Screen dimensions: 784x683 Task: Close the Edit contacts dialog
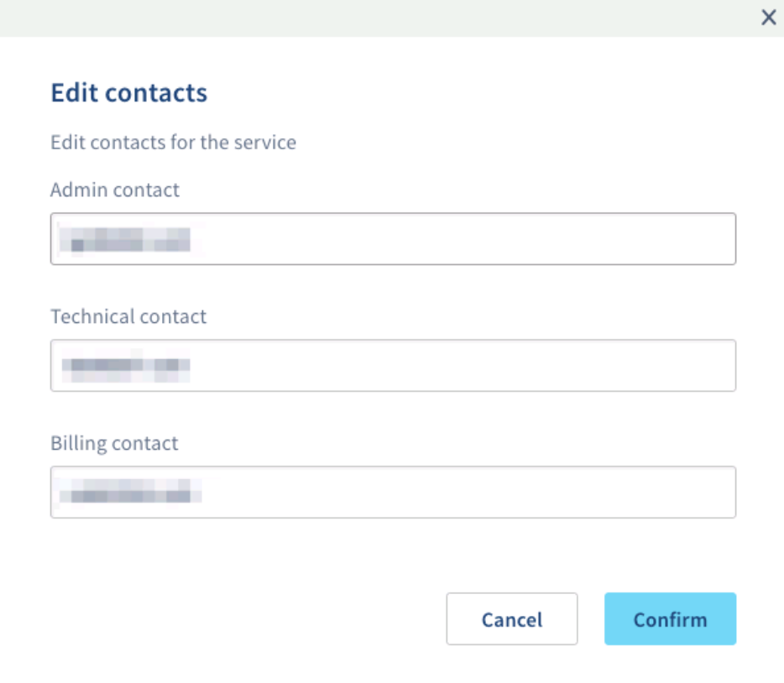(768, 18)
